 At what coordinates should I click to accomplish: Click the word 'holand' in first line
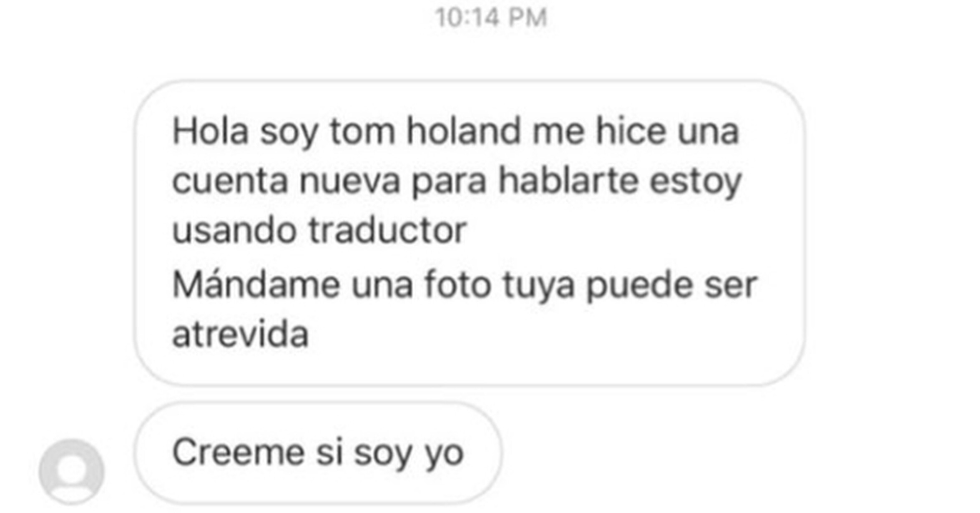click(464, 131)
